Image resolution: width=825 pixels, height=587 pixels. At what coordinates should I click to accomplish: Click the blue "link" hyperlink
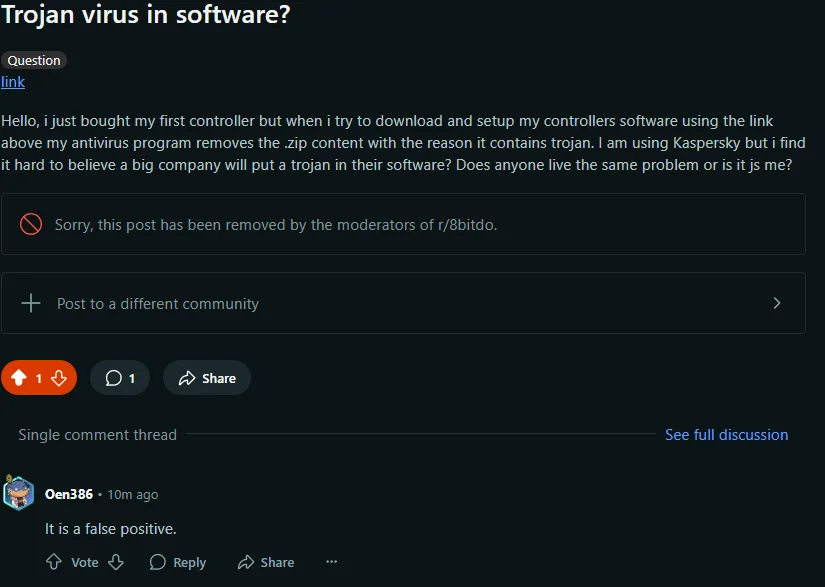pos(13,82)
